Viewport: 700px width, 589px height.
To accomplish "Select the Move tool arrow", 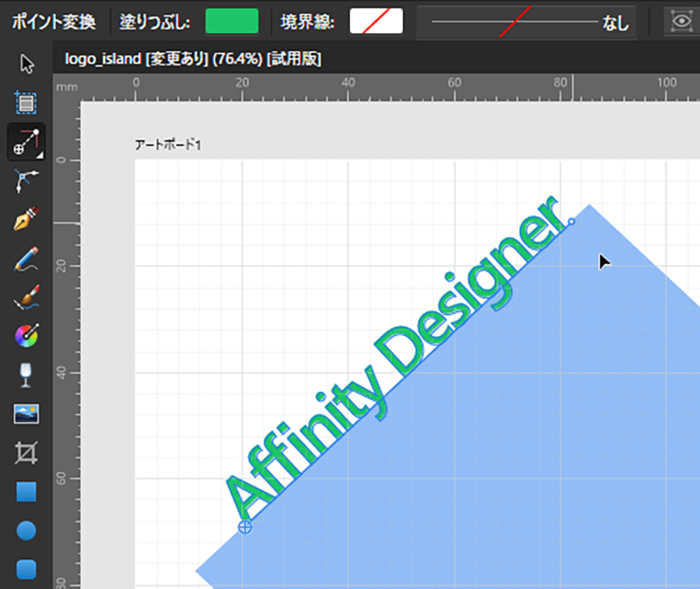I will coord(26,64).
